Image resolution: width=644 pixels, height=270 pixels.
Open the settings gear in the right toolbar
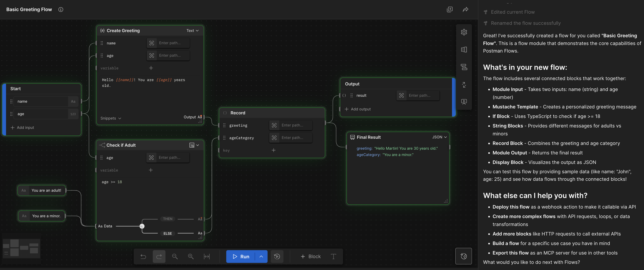464,32
